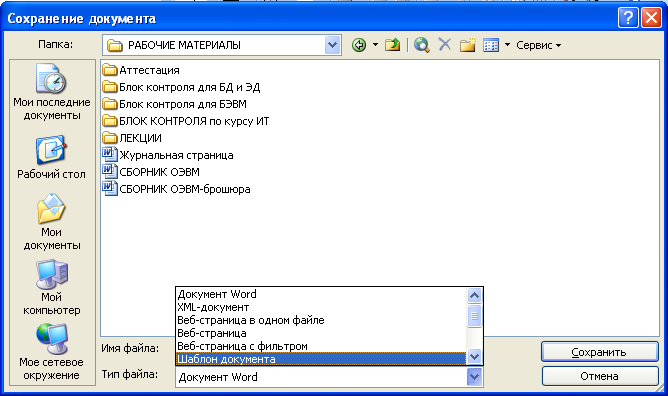
Task: Go up one folder level icon
Action: pos(392,45)
